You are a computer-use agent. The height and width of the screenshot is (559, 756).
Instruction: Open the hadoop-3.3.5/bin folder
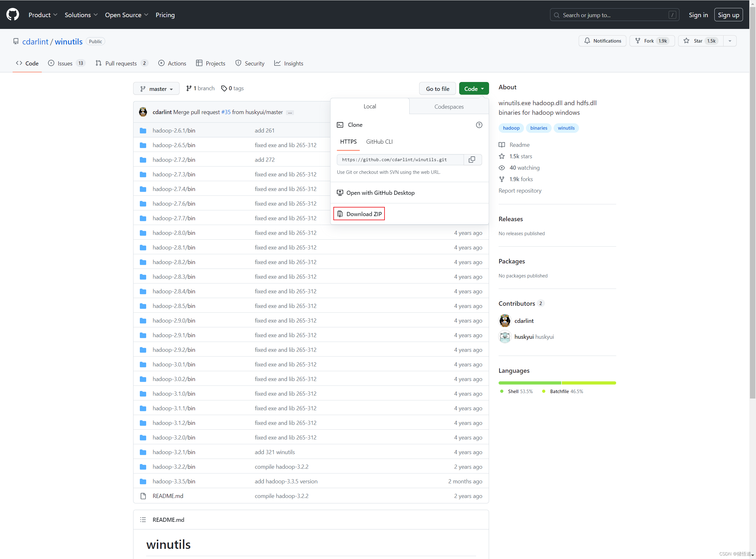coord(174,481)
